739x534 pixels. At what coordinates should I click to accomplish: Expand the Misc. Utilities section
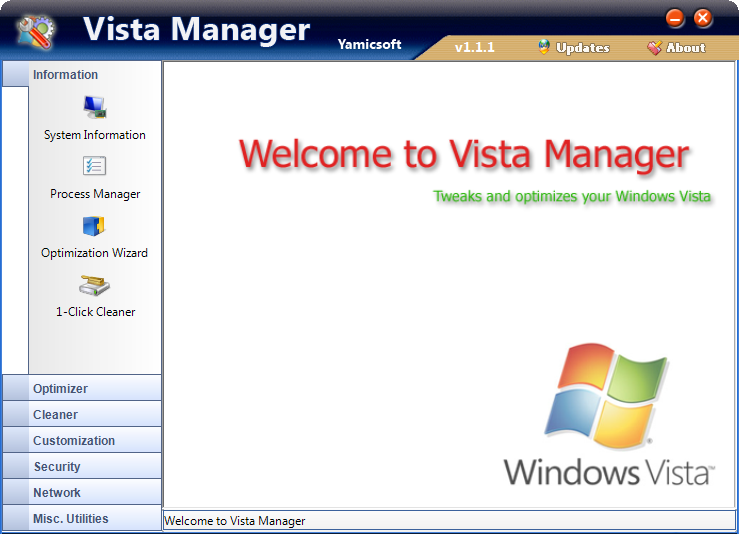(82, 518)
